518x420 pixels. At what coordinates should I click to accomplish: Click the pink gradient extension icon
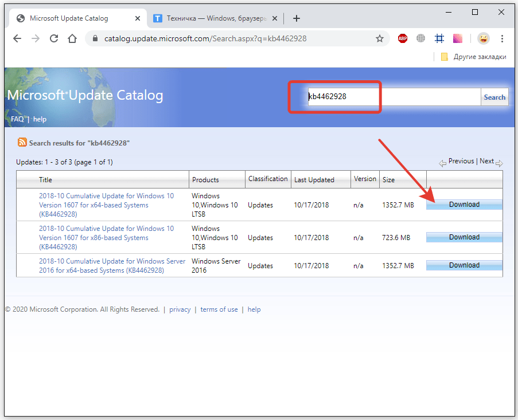458,38
